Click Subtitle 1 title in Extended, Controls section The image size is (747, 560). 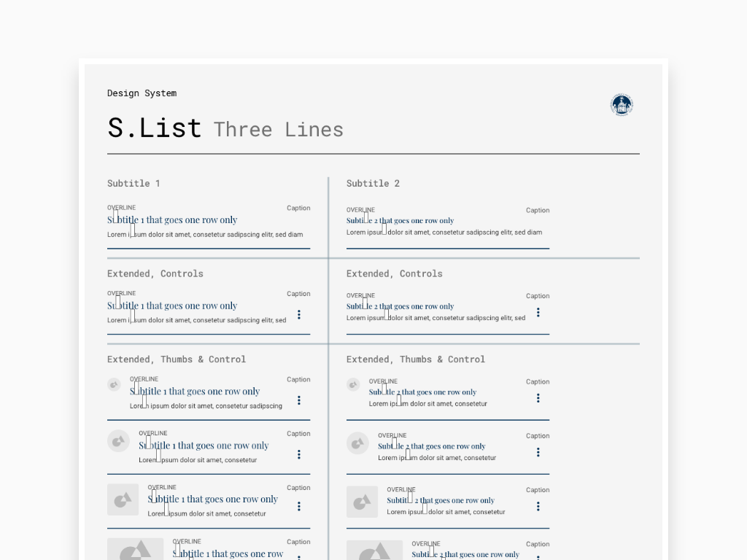(172, 306)
